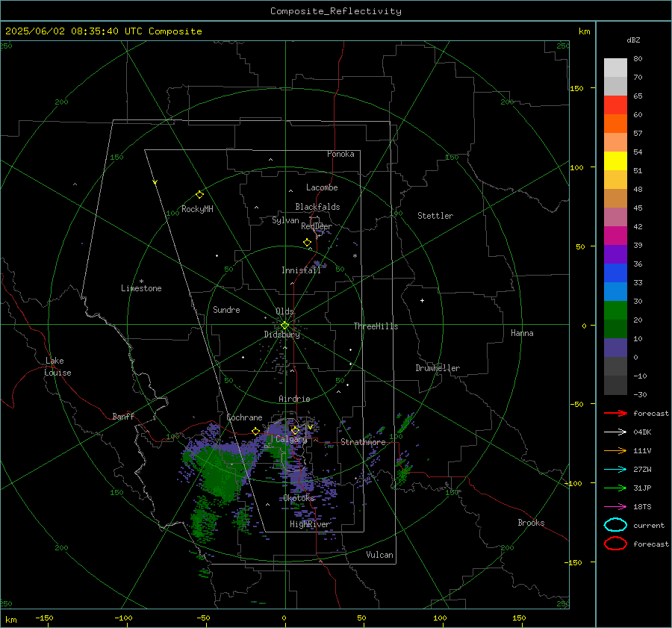Click the HighRiver label
The width and height of the screenshot is (672, 628).
coord(309,524)
